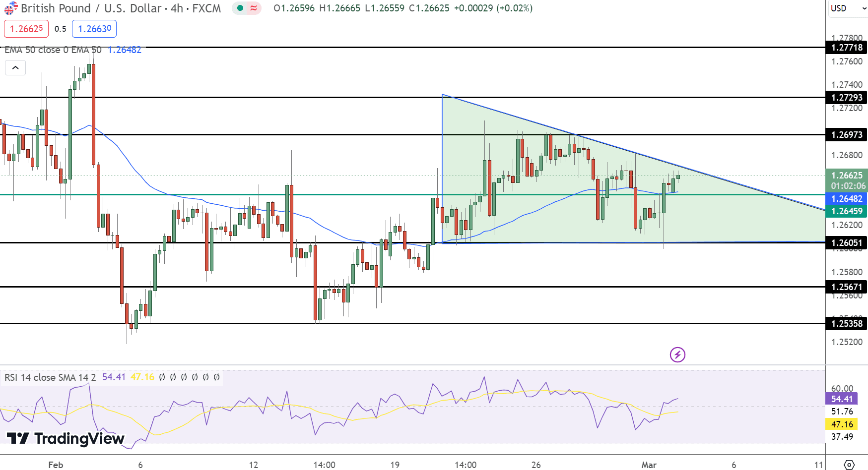Viewport: 868px width, 470px height.
Task: Click the candle open value O1.26596
Action: tap(294, 8)
